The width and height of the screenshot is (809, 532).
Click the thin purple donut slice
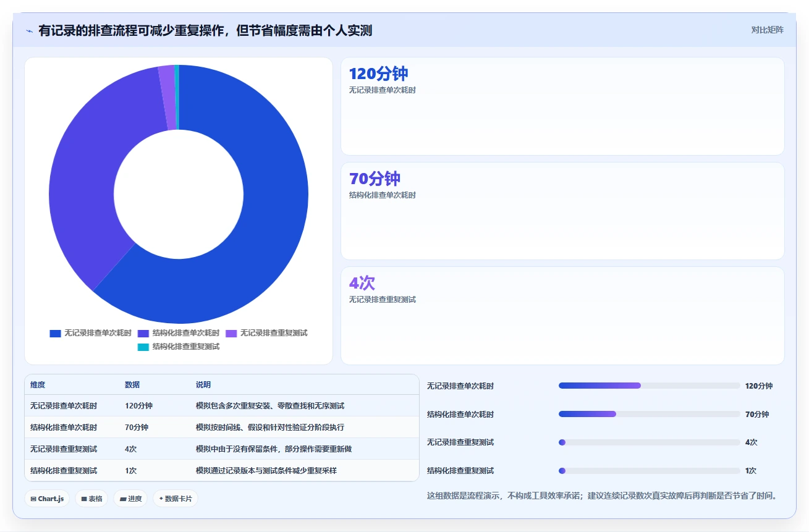(x=167, y=97)
